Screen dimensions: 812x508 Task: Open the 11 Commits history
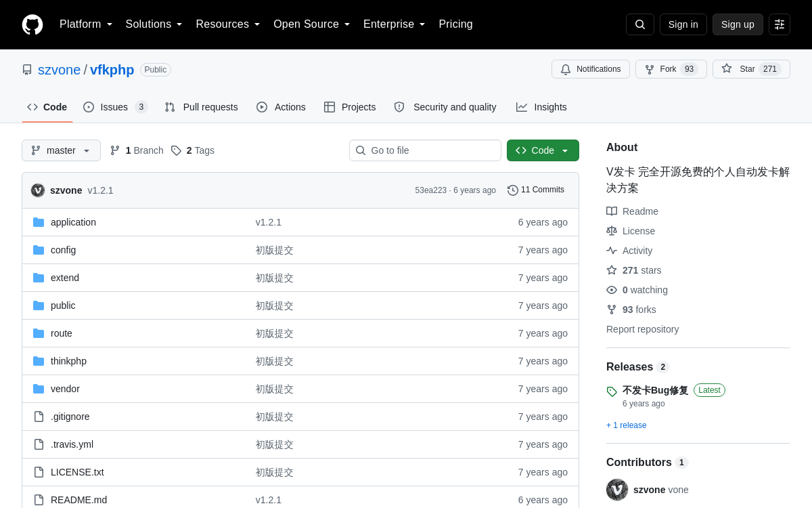coord(536,190)
